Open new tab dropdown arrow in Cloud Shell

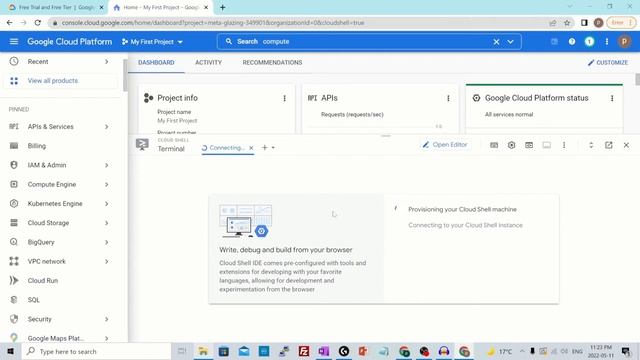click(x=273, y=148)
